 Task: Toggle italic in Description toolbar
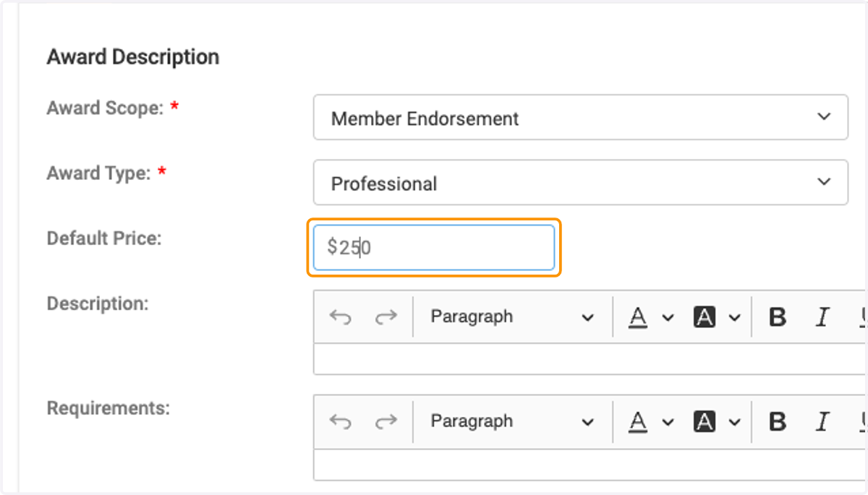click(x=822, y=317)
